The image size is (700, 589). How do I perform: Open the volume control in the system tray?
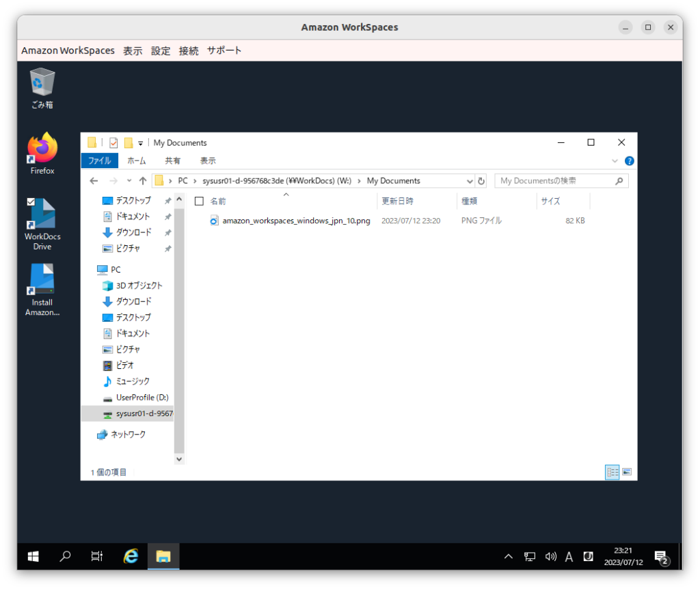[x=551, y=556]
